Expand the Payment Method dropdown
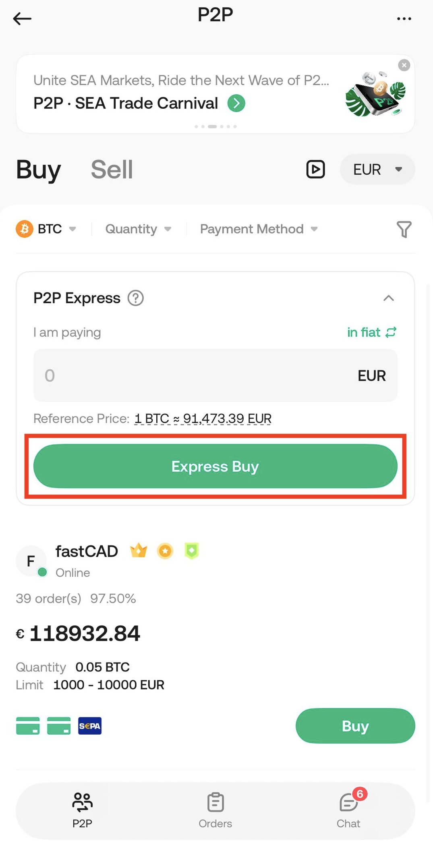Viewport: 433px width, 868px height. tap(259, 229)
